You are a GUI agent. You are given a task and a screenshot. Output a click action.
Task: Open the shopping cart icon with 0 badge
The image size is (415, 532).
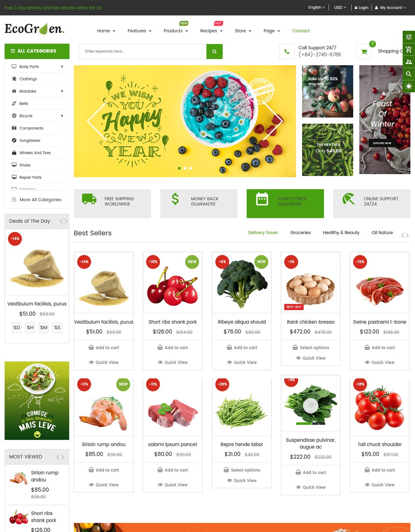(x=364, y=51)
